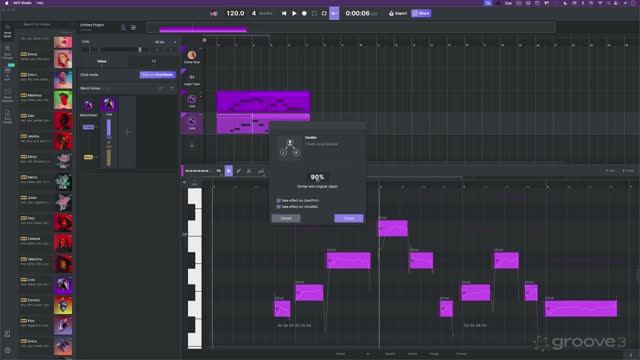Click the 90% similarity value in dialog

(317, 177)
